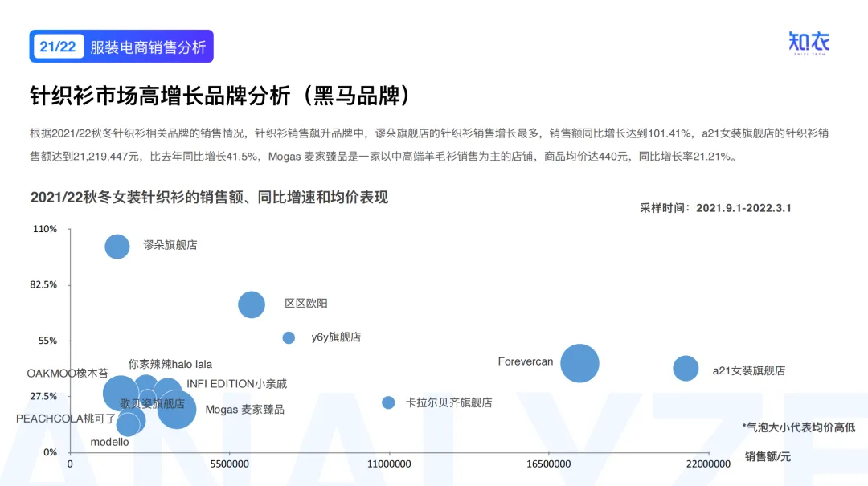
Task: Click the 5500000 x-axis tick label
Action: [229, 464]
